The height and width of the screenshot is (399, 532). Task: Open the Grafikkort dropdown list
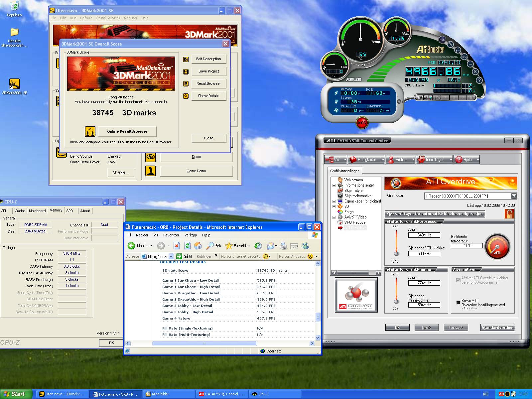(x=514, y=196)
